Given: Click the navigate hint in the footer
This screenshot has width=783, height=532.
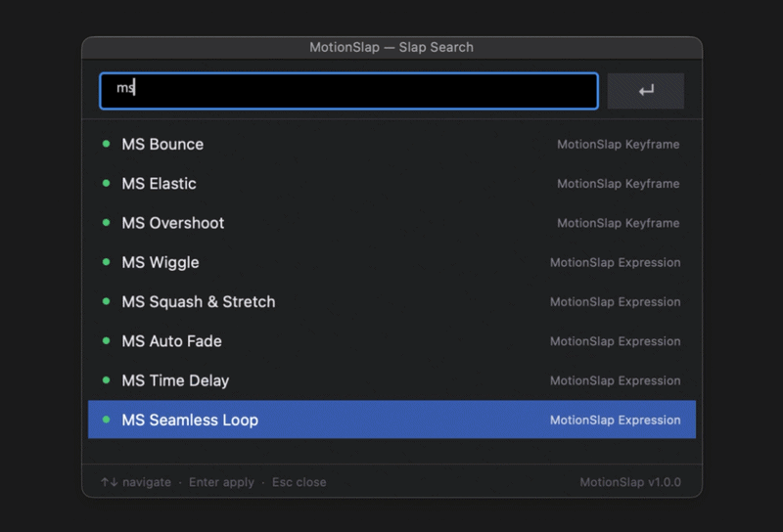Looking at the screenshot, I should (136, 482).
